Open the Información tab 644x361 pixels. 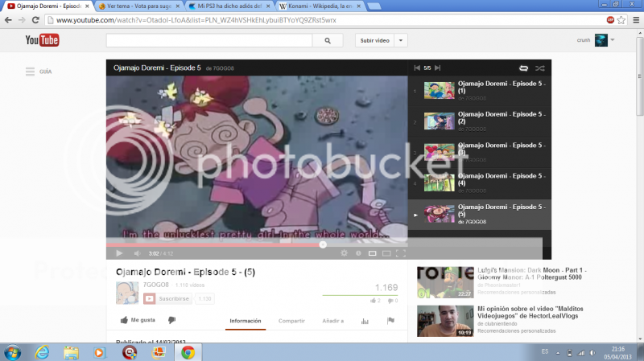246,321
